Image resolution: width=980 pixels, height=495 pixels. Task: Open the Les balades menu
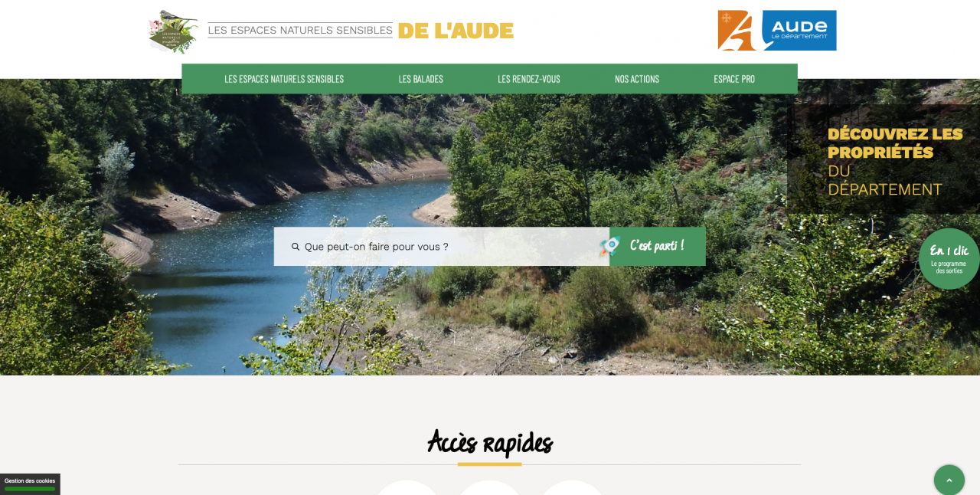420,79
